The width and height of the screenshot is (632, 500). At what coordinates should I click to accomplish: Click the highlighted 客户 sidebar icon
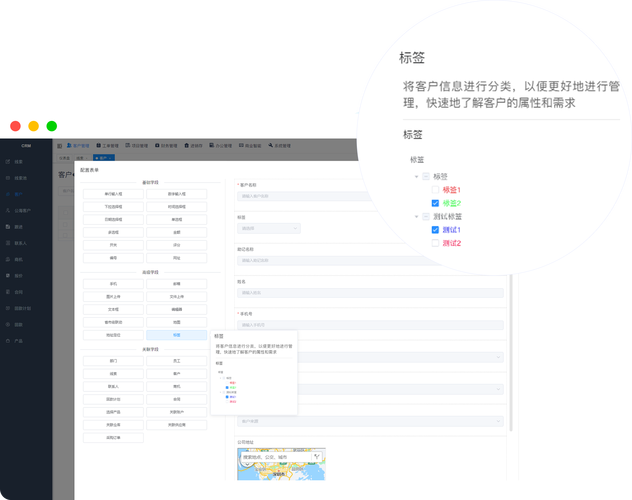click(8, 194)
